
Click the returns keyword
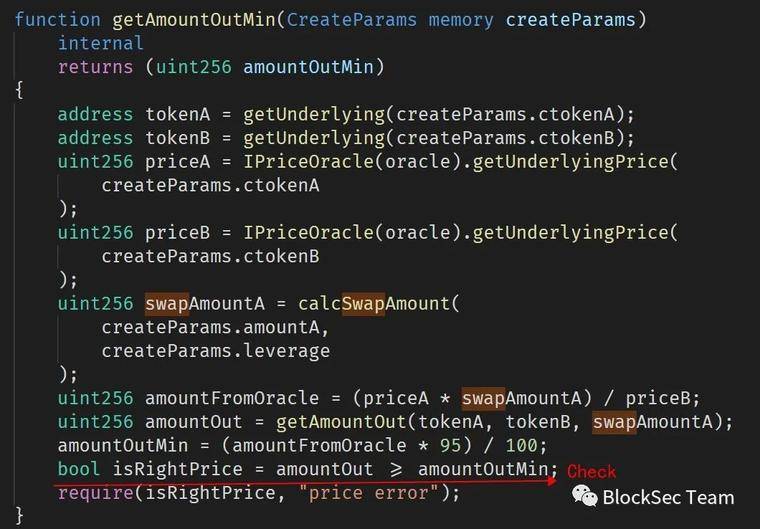[95, 67]
